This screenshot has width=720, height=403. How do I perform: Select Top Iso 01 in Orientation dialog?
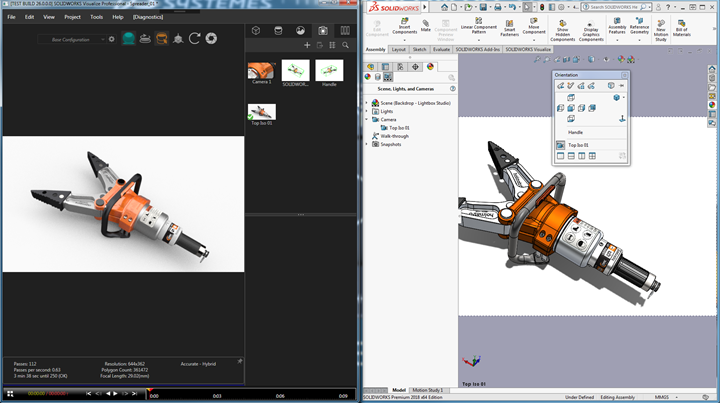[x=579, y=145]
